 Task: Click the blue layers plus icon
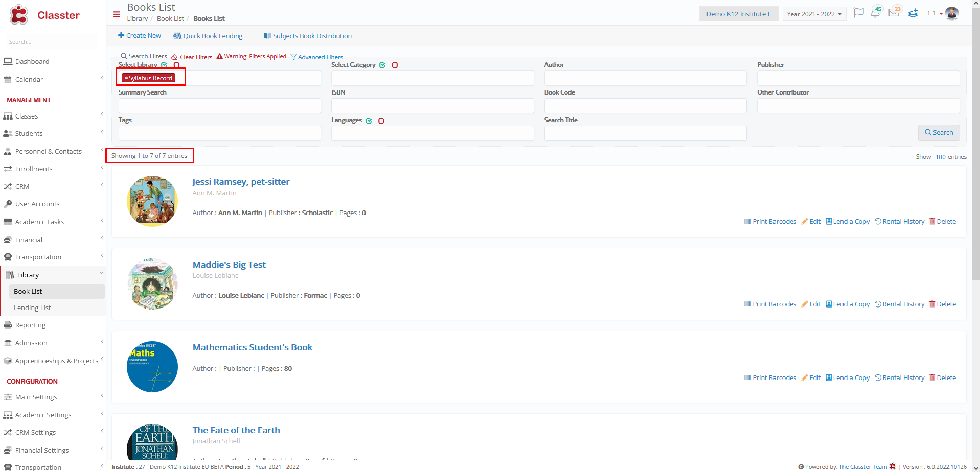click(913, 13)
